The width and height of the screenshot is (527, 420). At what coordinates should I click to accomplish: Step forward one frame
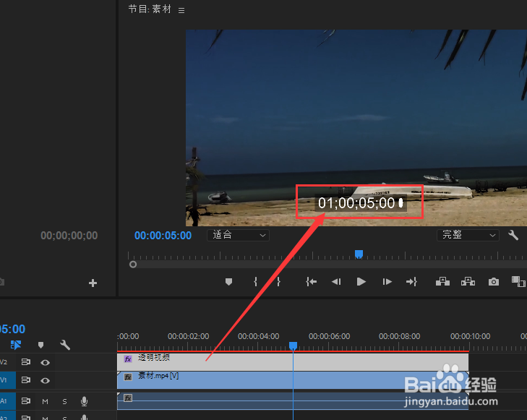(387, 282)
